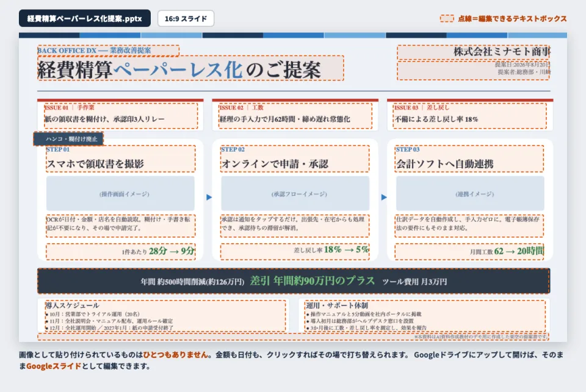
Task: Click the 経費精算ペーパーレス化提案.pptx file label
Action: point(85,18)
